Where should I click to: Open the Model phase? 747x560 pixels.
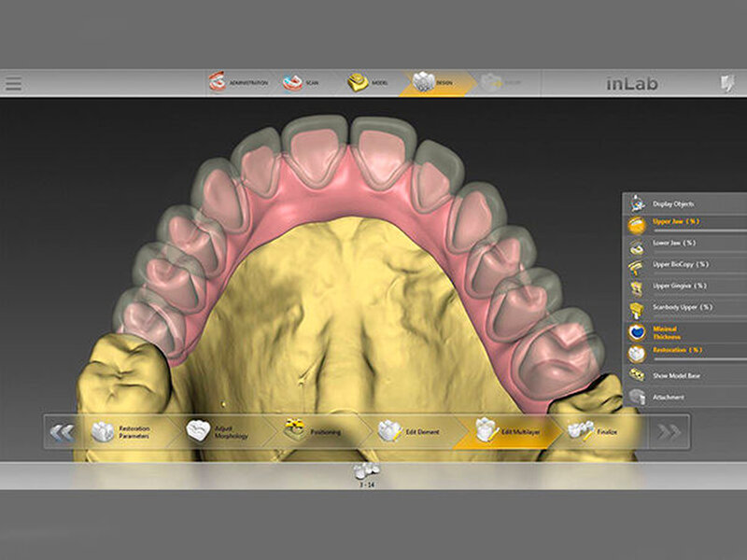[x=368, y=83]
